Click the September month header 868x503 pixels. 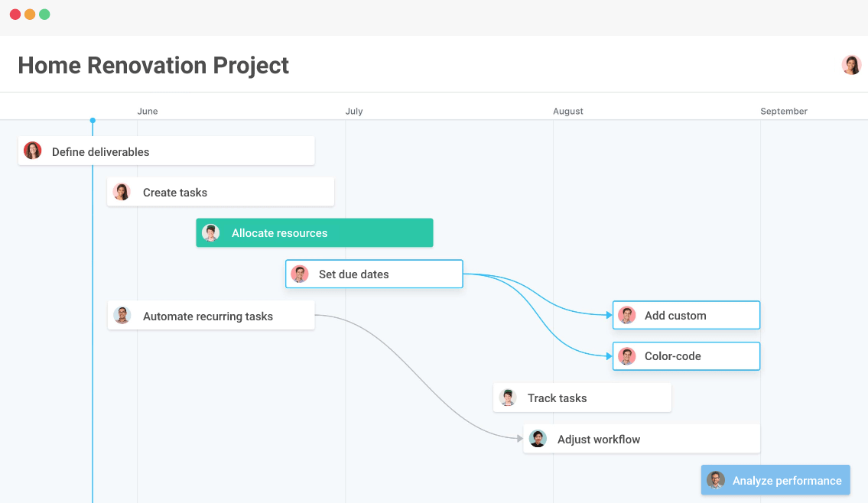pos(784,112)
